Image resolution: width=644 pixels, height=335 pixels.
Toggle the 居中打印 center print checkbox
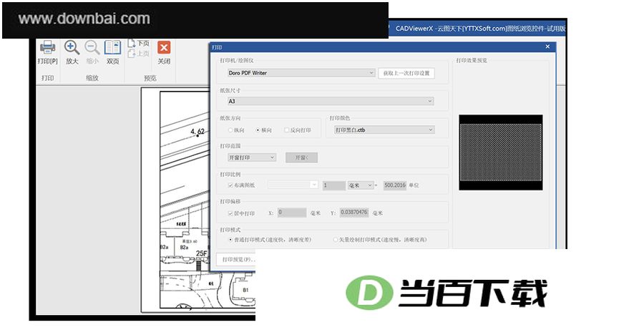click(230, 213)
